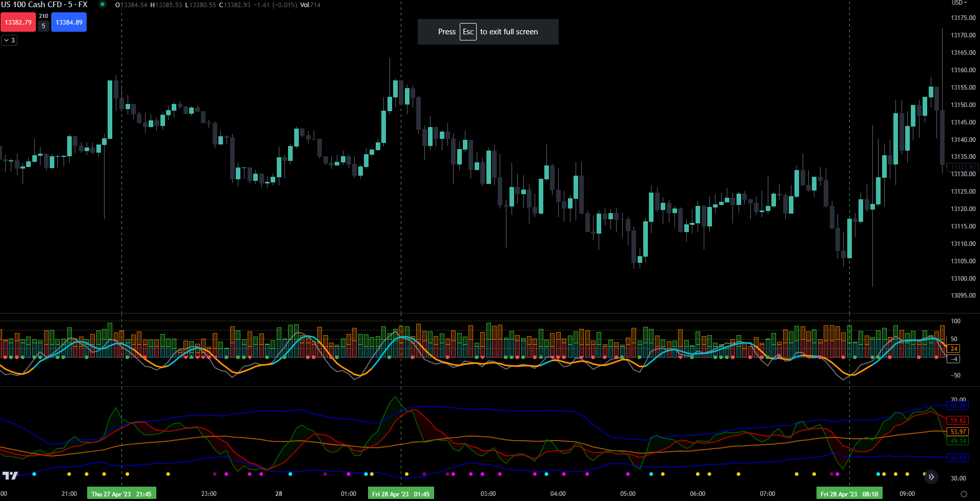
Task: Click the 13145.00 price axis label
Action: tap(963, 122)
